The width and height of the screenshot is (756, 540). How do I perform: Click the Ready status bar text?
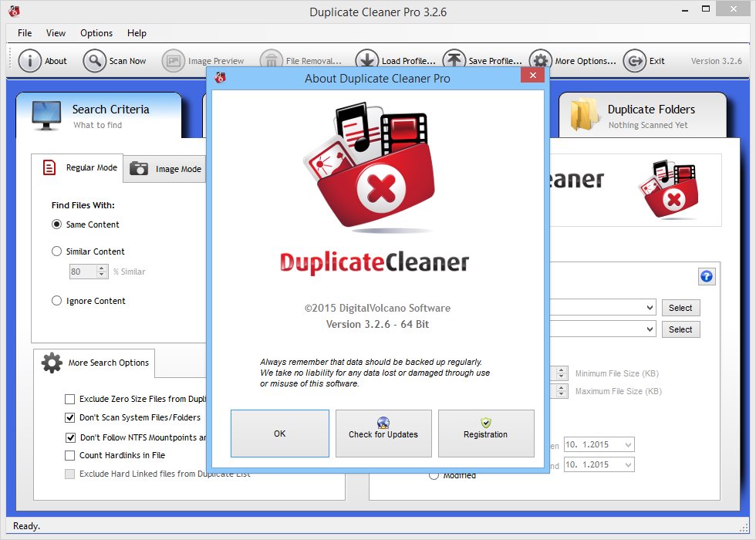tap(26, 526)
